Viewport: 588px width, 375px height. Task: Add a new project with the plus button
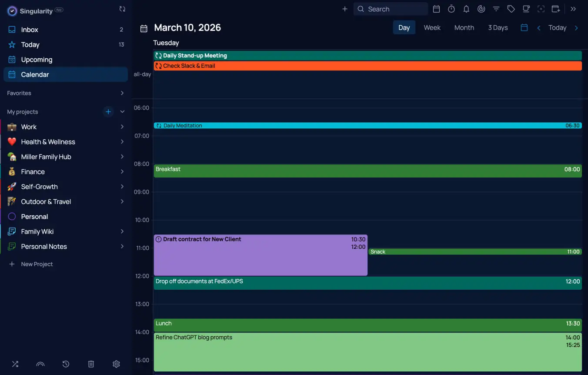[x=108, y=112]
